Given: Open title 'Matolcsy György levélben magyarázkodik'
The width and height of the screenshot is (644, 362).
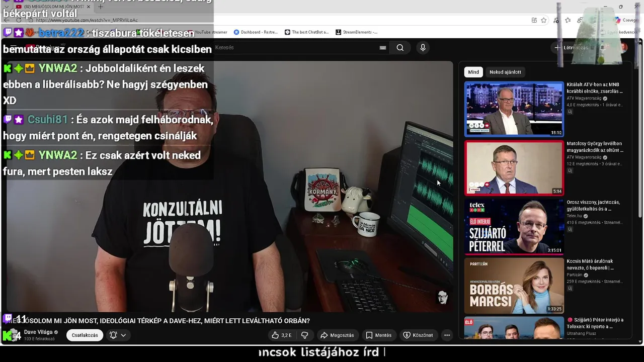Looking at the screenshot, I should (x=595, y=147).
